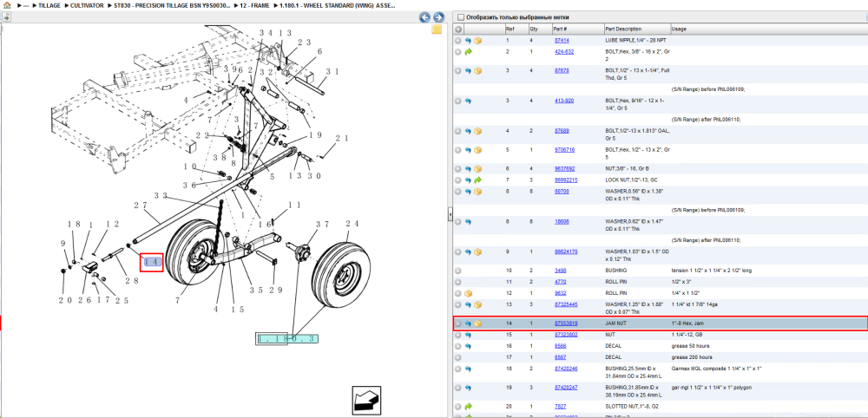
Task: Click the box icon for JAM NUT row
Action: (477, 323)
